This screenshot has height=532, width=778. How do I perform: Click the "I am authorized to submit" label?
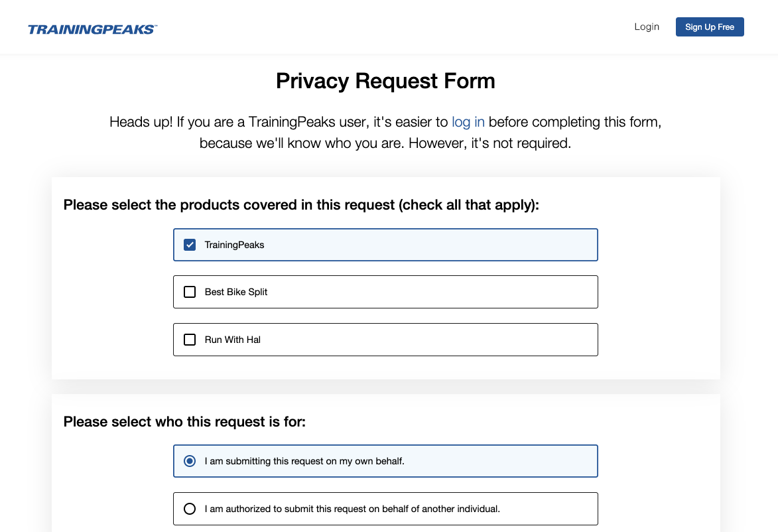(x=352, y=509)
